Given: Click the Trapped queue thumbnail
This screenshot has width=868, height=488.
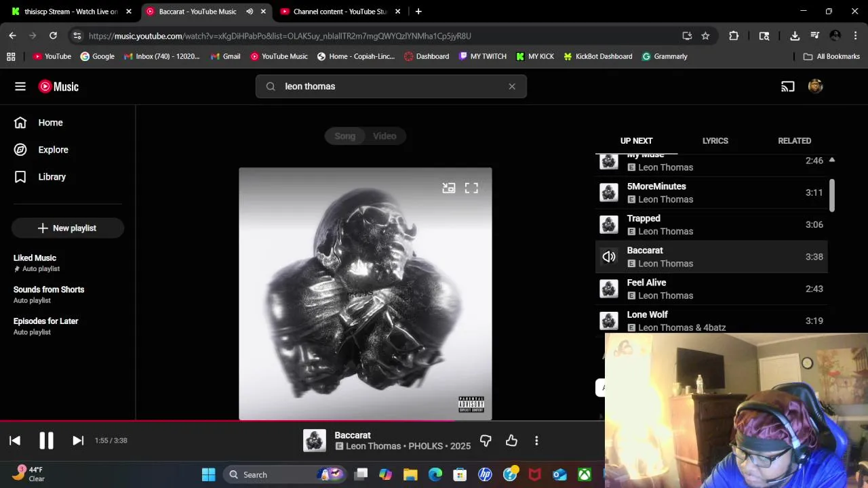Looking at the screenshot, I should 609,224.
